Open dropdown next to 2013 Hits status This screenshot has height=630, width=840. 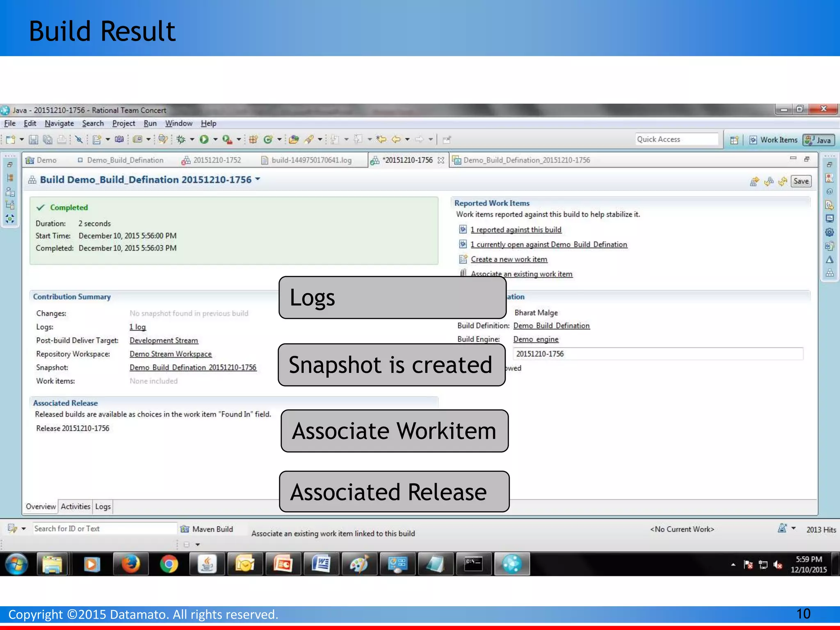click(x=794, y=529)
